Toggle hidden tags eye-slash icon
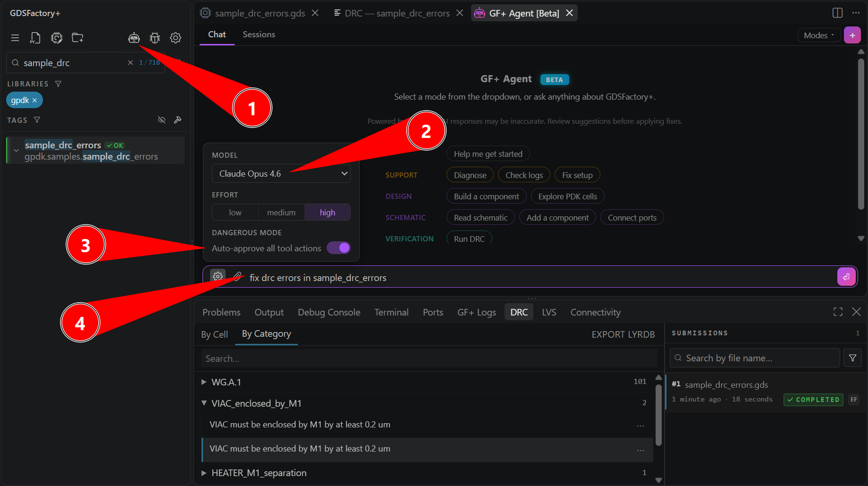 tap(161, 120)
